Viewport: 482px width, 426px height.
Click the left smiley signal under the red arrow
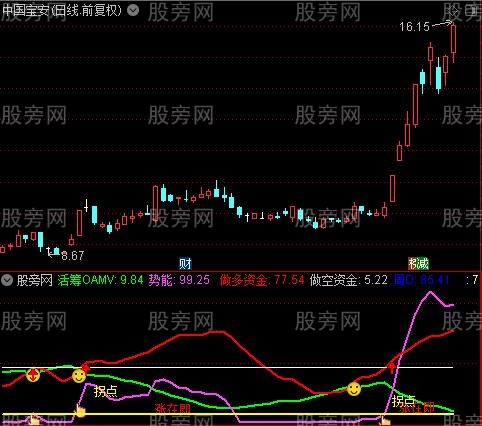(x=79, y=376)
